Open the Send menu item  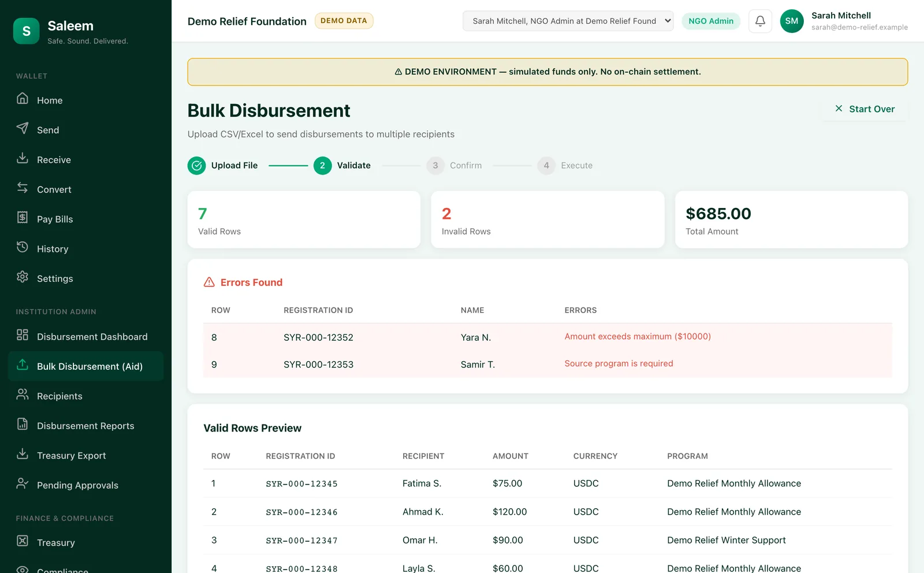85,130
